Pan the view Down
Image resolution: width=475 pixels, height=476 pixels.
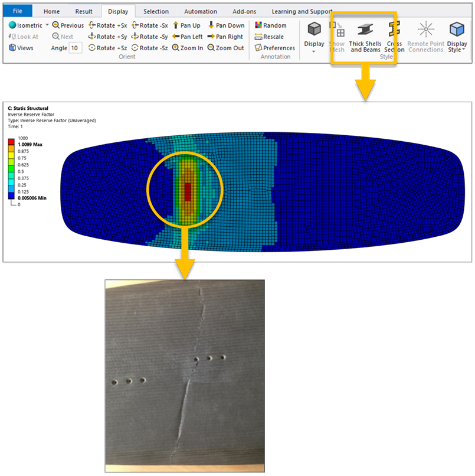(x=226, y=25)
